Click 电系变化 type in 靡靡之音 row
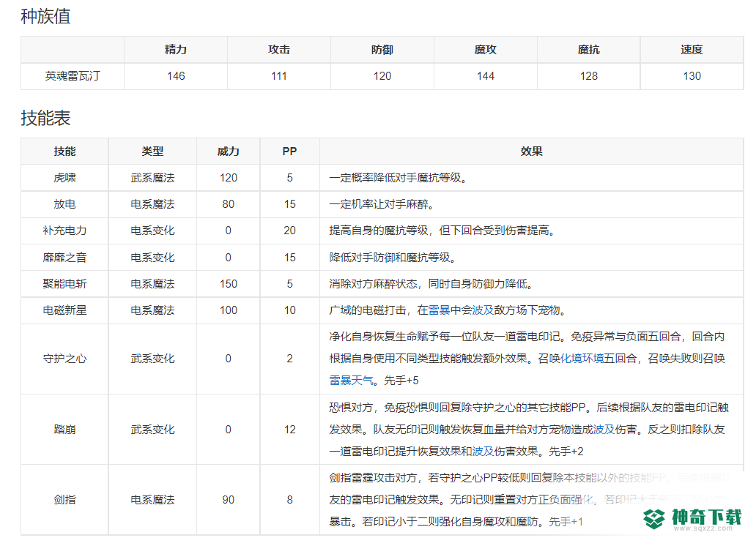The image size is (756, 546). tap(152, 258)
